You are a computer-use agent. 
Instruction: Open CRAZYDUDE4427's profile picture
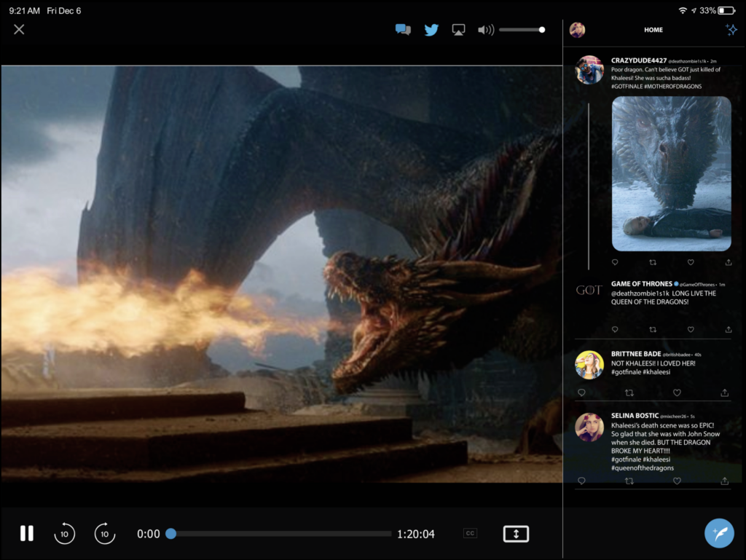[x=589, y=69]
